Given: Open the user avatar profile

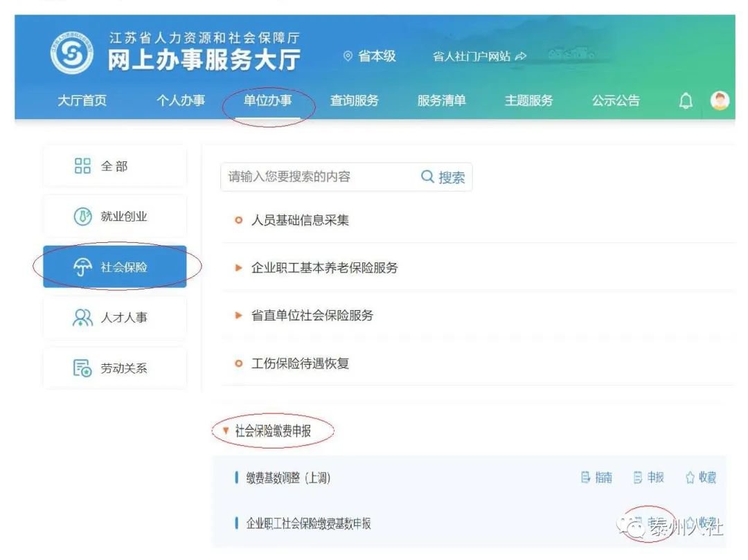Looking at the screenshot, I should pyautogui.click(x=720, y=101).
